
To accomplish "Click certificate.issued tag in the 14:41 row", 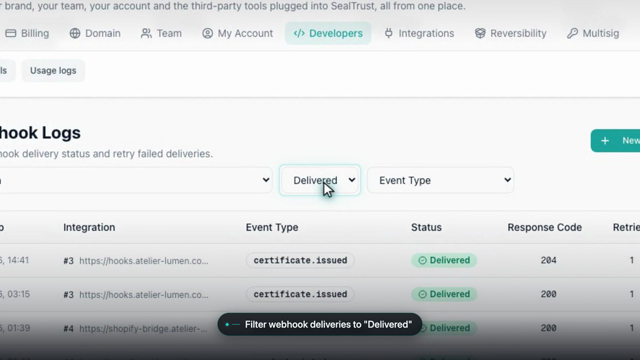I will pyautogui.click(x=300, y=260).
